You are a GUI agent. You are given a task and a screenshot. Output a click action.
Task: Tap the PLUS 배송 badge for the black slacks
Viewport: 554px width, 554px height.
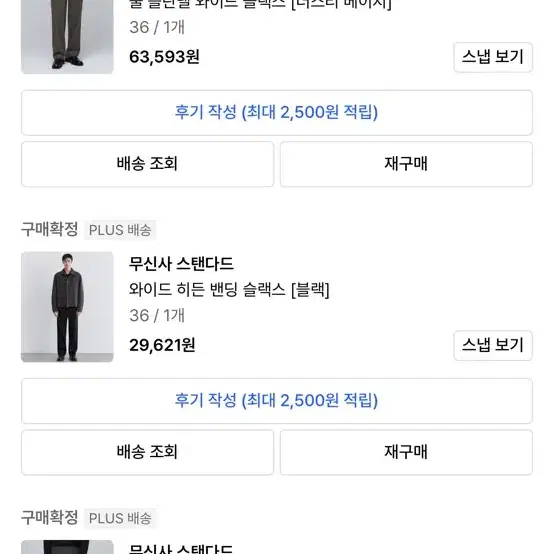(120, 230)
